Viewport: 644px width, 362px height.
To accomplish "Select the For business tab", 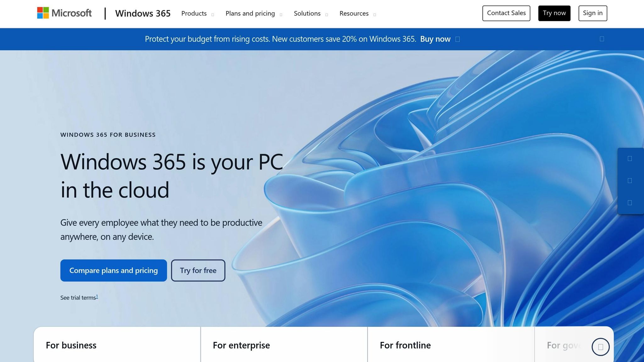I will point(117,345).
